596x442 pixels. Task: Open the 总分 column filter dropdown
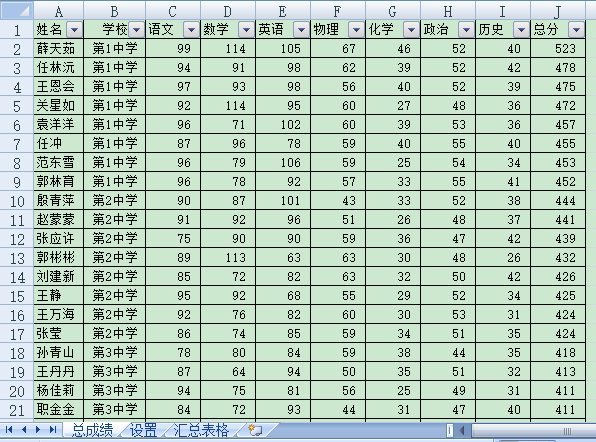coord(576,29)
